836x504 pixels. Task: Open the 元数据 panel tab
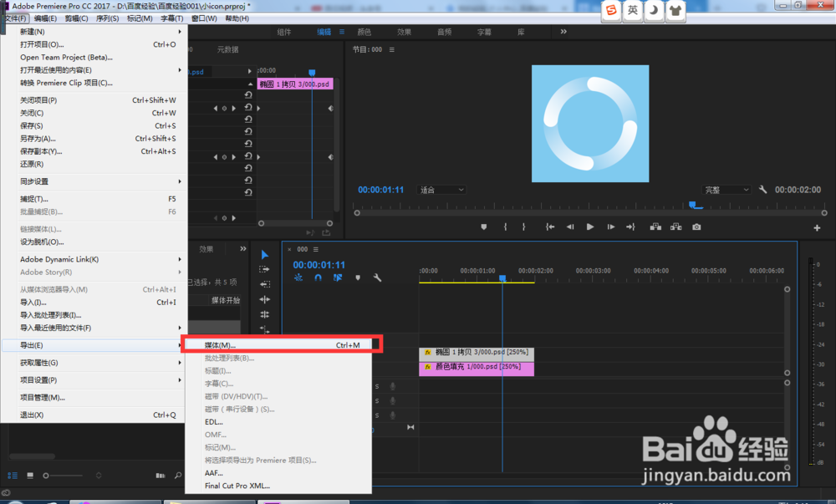[227, 49]
